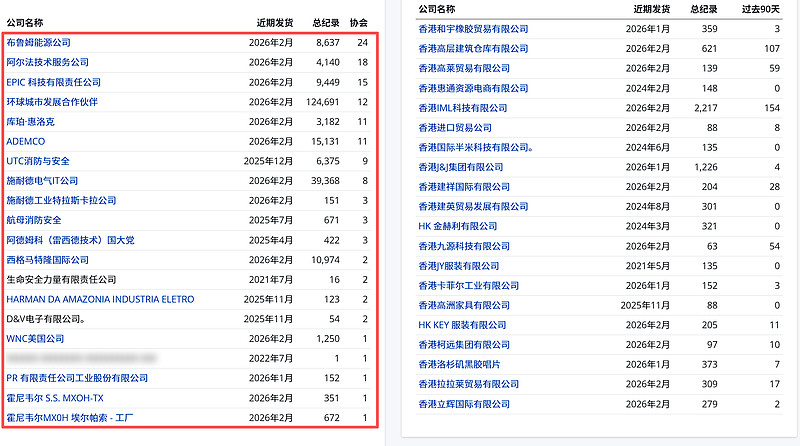Select the 107 past-90-days value

pos(772,49)
